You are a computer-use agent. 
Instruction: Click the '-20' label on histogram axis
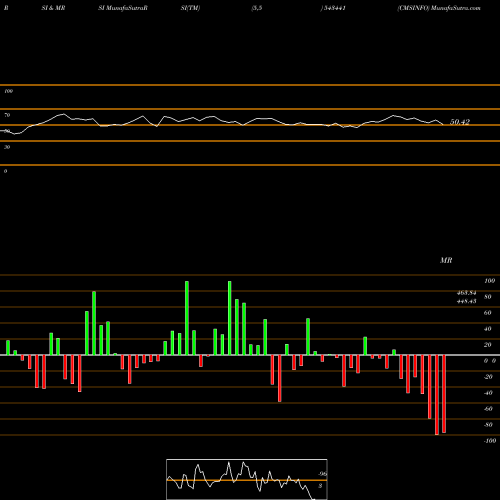click(x=488, y=377)
